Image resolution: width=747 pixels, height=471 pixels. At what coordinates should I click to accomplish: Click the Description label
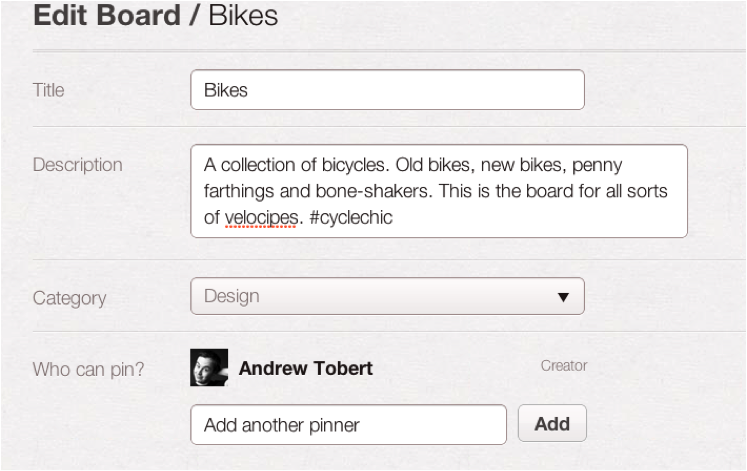click(x=78, y=165)
